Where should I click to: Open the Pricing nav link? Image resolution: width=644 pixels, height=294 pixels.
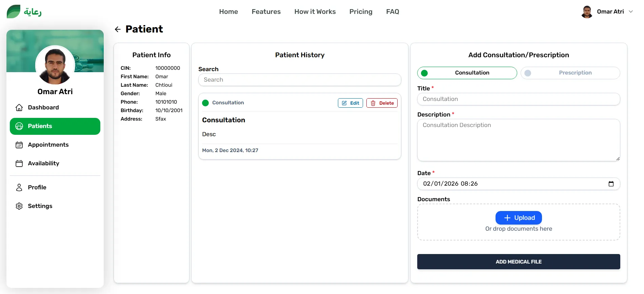[x=361, y=12]
